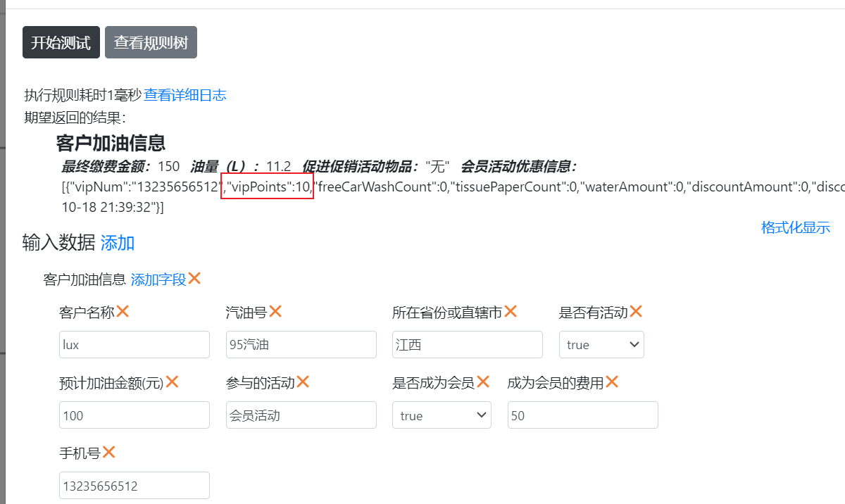
Task: Click the 开始测试 button
Action: point(61,42)
